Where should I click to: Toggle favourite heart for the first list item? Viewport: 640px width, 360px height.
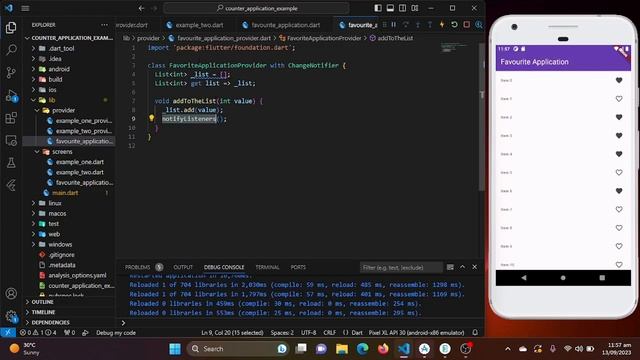[619, 80]
